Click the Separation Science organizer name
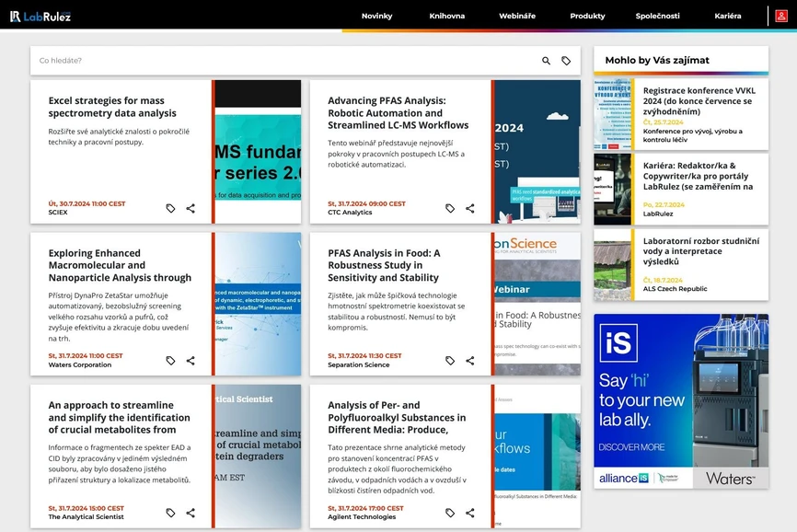The width and height of the screenshot is (797, 532). point(358,364)
